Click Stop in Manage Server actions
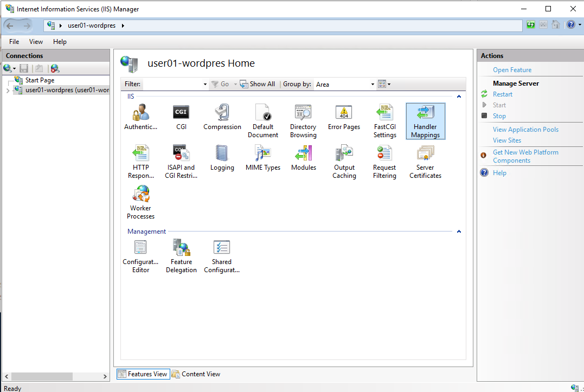The image size is (584, 392). pos(499,116)
